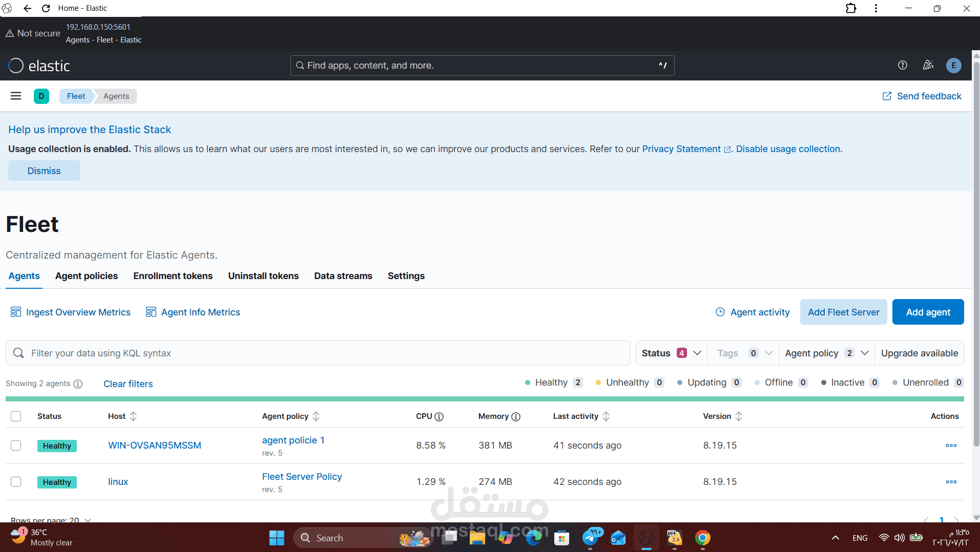Toggle the Upgrade available filter

click(x=919, y=353)
